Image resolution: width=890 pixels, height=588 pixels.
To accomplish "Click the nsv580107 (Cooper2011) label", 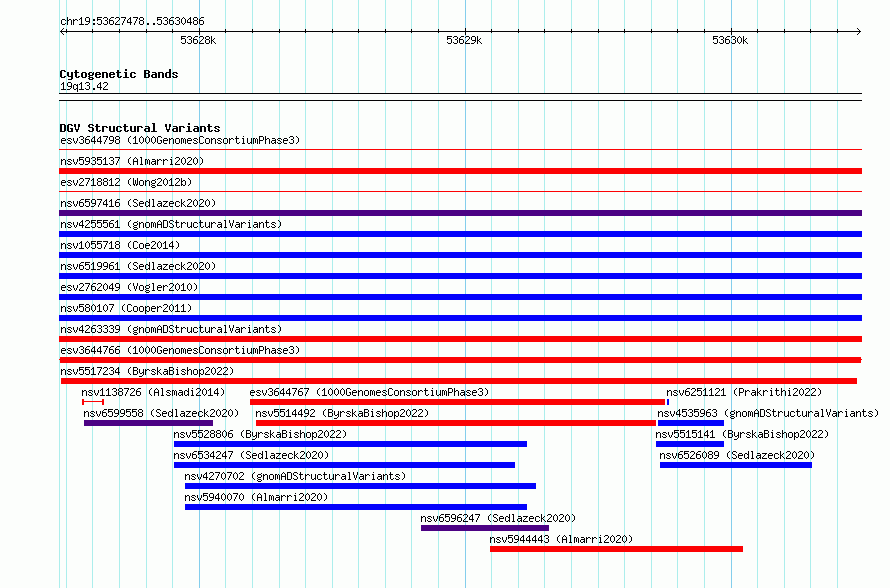I will click(126, 308).
